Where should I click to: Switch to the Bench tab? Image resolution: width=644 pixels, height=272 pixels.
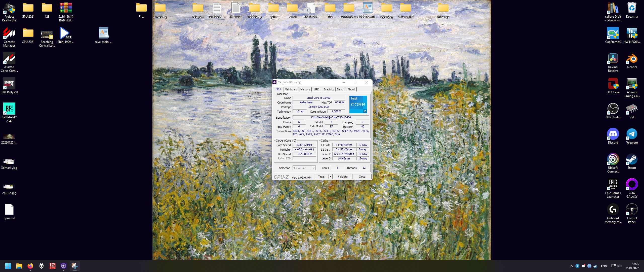(x=340, y=89)
